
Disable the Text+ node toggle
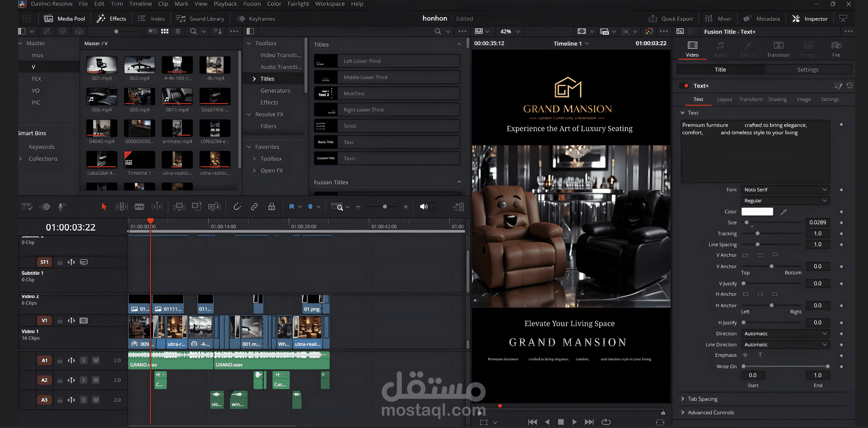click(x=686, y=86)
